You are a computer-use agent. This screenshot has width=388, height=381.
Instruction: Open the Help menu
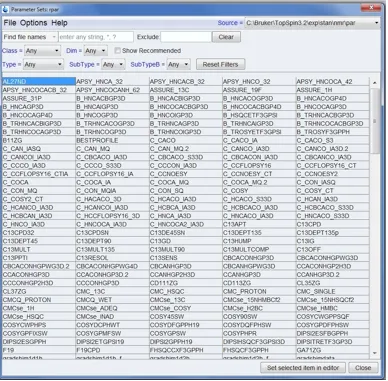pyautogui.click(x=59, y=23)
